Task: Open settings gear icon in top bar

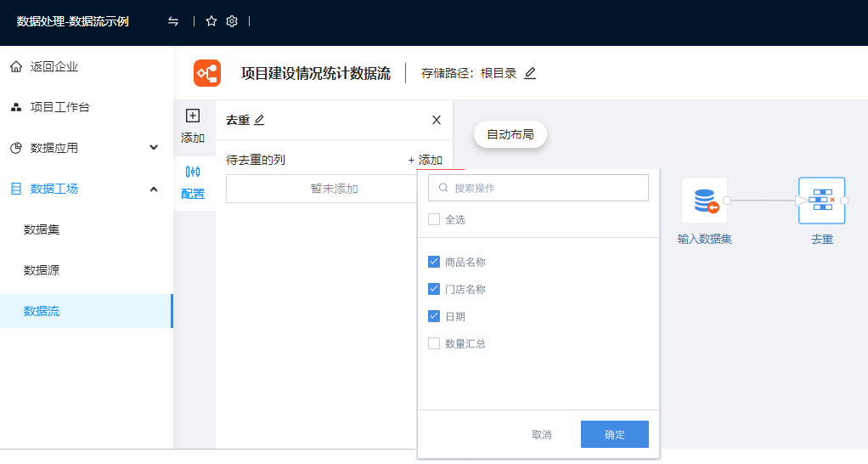Action: pos(232,21)
